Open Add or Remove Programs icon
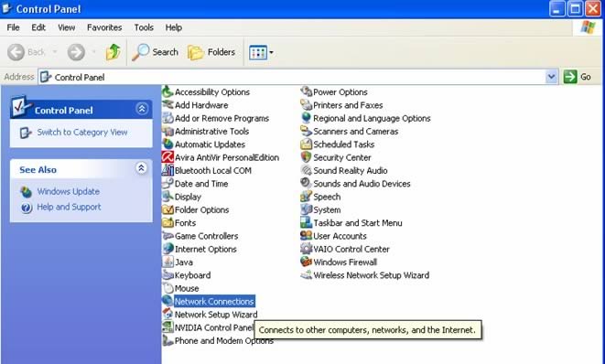This screenshot has height=364, width=605. 167,118
